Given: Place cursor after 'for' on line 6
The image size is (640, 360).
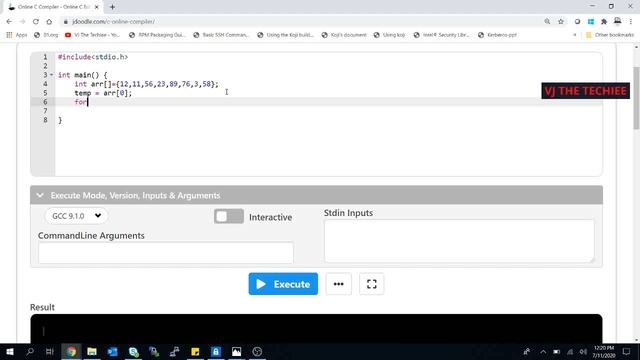Looking at the screenshot, I should pyautogui.click(x=87, y=102).
